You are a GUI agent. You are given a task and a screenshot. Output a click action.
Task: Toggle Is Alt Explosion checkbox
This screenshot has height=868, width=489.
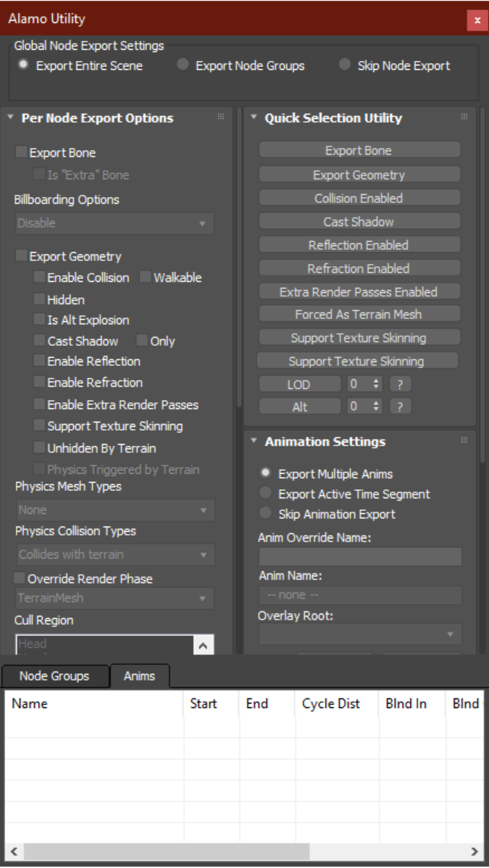(x=39, y=319)
